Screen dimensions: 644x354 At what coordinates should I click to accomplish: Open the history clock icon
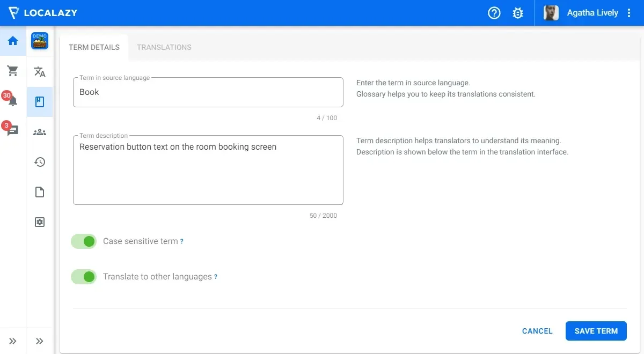[40, 162]
